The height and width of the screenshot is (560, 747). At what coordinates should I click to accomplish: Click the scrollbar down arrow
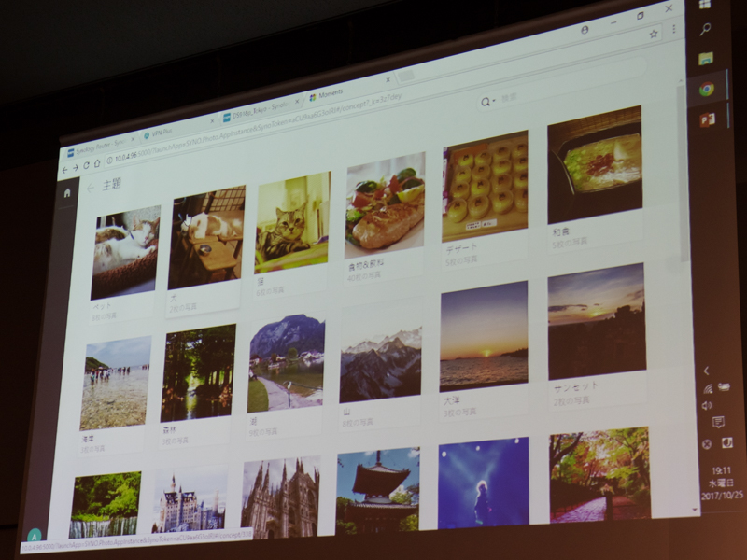click(695, 510)
